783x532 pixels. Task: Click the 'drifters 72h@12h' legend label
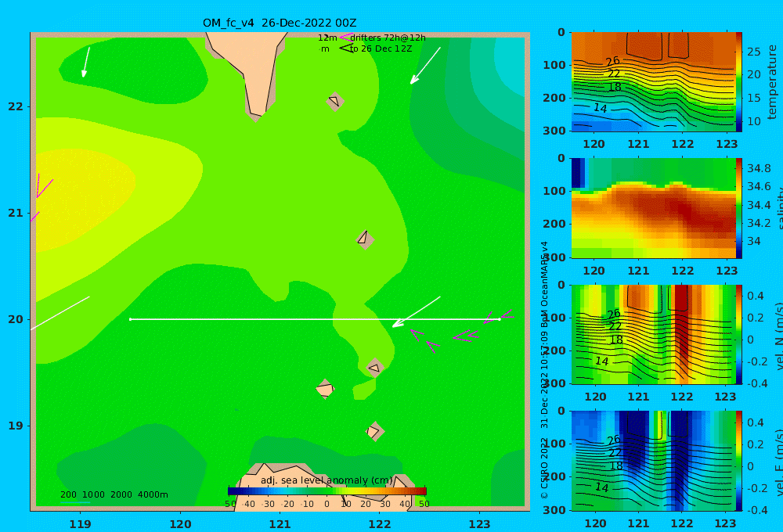point(388,38)
